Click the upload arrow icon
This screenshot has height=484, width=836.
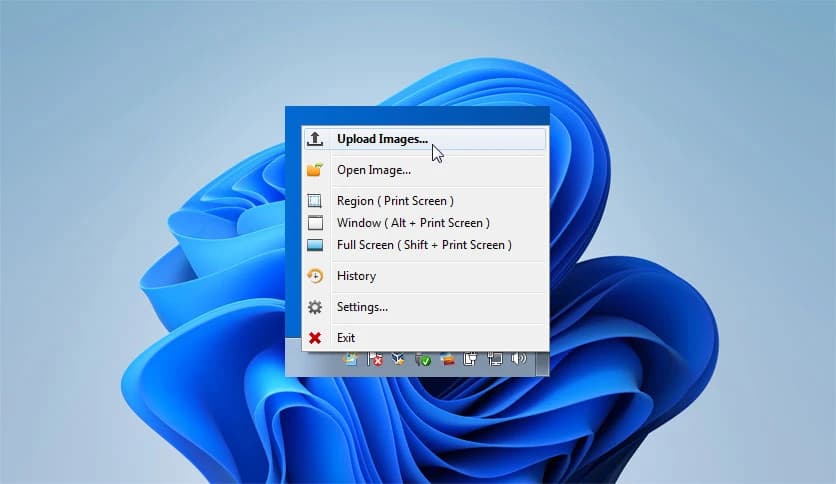(x=315, y=139)
